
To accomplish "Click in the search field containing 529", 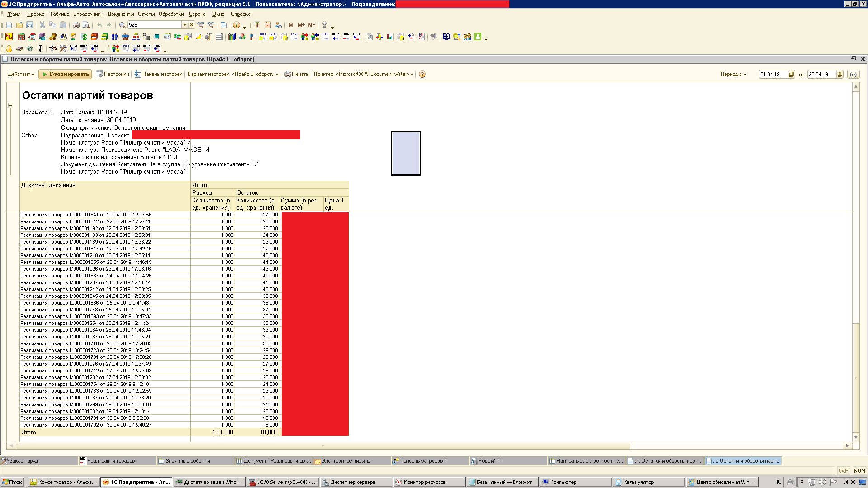I will pos(155,25).
